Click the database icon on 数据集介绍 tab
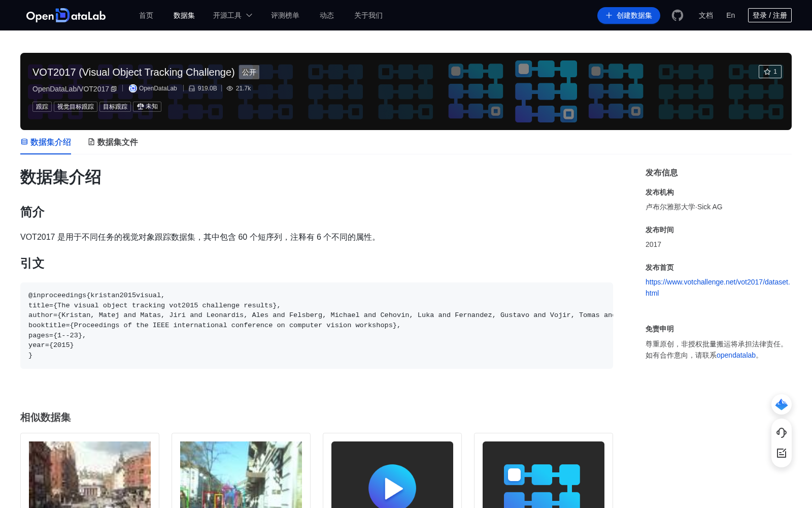The image size is (812, 508). [24, 142]
